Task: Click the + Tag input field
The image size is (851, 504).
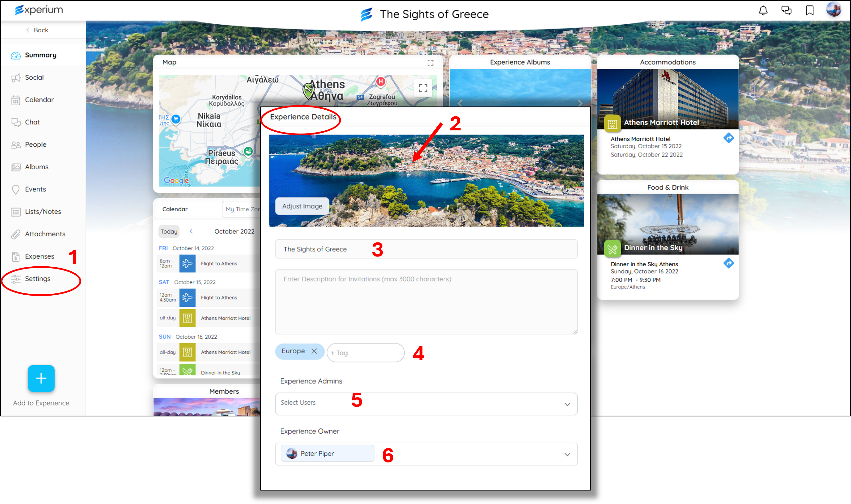Action: (365, 353)
